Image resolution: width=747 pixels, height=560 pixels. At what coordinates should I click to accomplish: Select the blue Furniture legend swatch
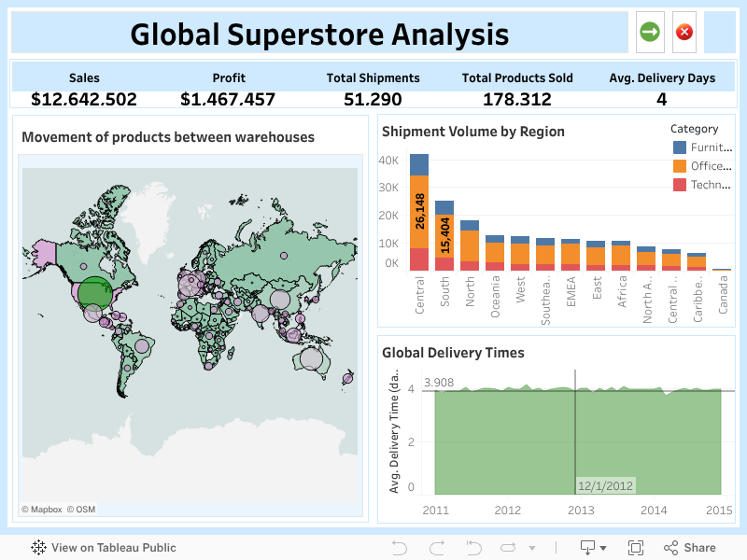click(680, 147)
